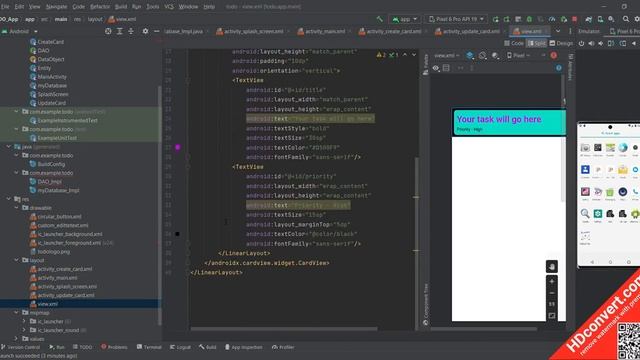The image size is (640, 360).
Task: Switch to activity_splash_screen.xml editor tab
Action: pos(251,31)
